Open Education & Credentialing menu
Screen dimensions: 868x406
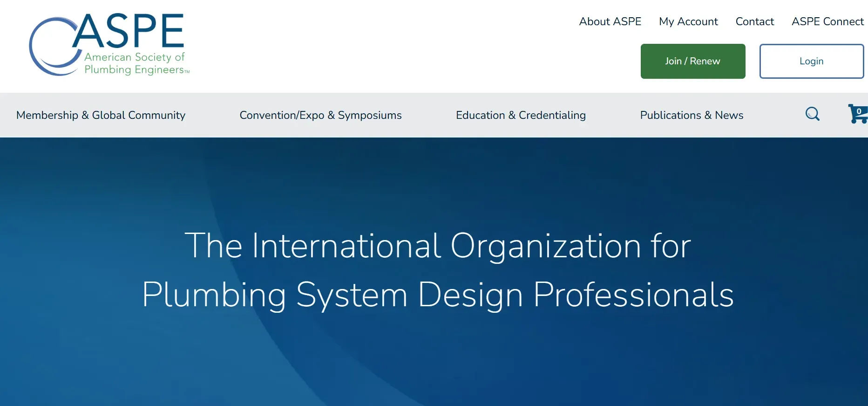click(x=521, y=115)
